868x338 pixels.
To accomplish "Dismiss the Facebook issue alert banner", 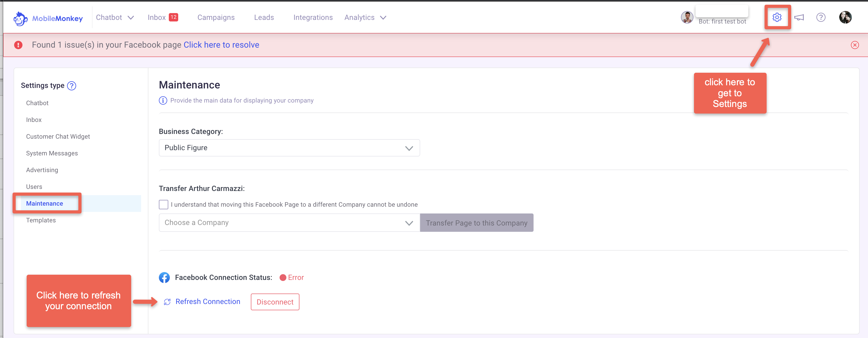I will point(854,45).
